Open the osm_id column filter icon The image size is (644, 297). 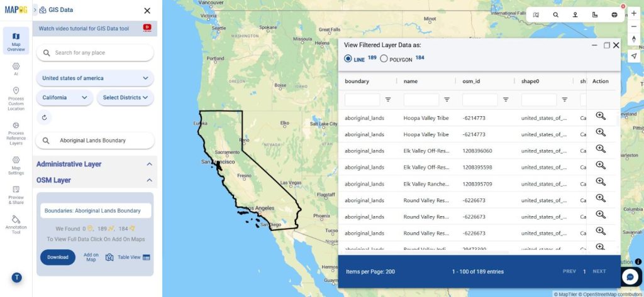[x=506, y=99]
